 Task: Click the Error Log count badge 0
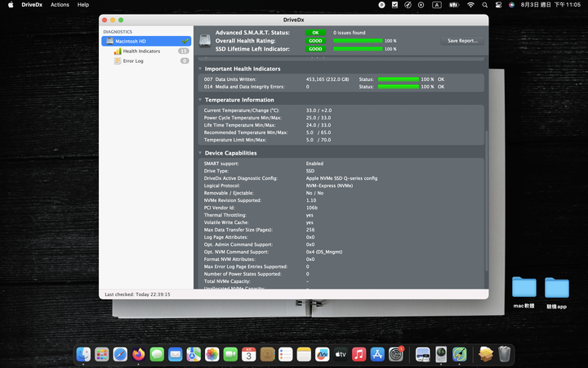click(x=184, y=61)
